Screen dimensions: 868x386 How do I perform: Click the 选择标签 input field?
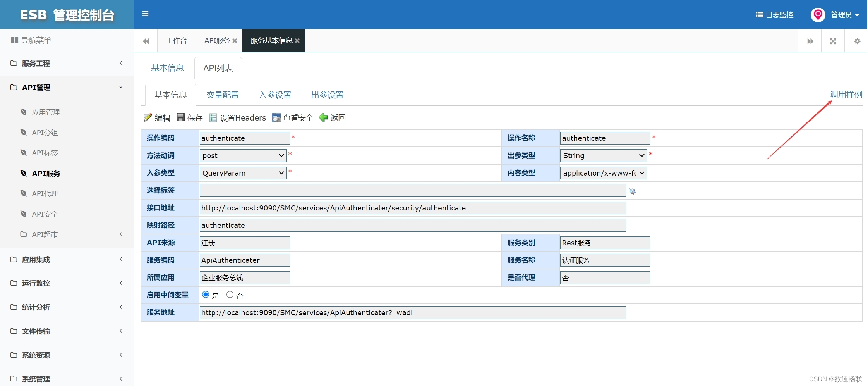pyautogui.click(x=413, y=190)
